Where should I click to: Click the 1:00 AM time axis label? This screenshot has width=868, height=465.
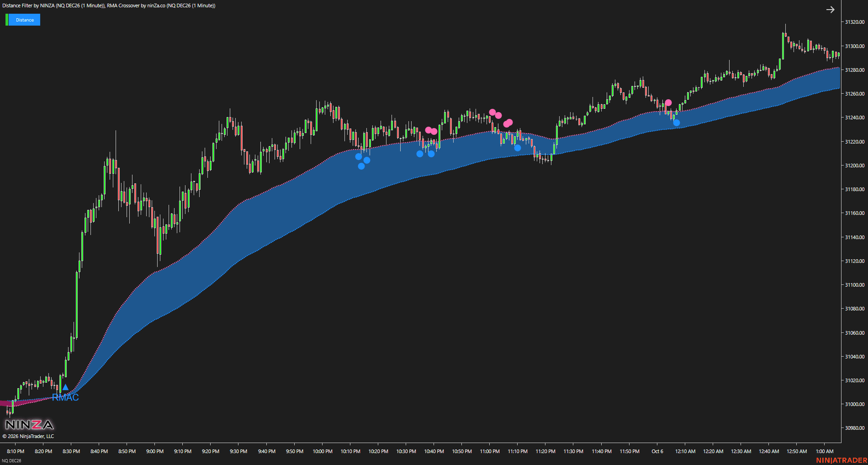(825, 451)
